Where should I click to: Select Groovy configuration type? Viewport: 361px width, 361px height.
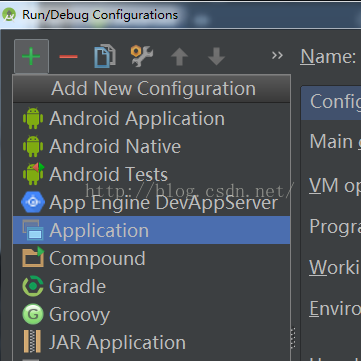[151, 314]
